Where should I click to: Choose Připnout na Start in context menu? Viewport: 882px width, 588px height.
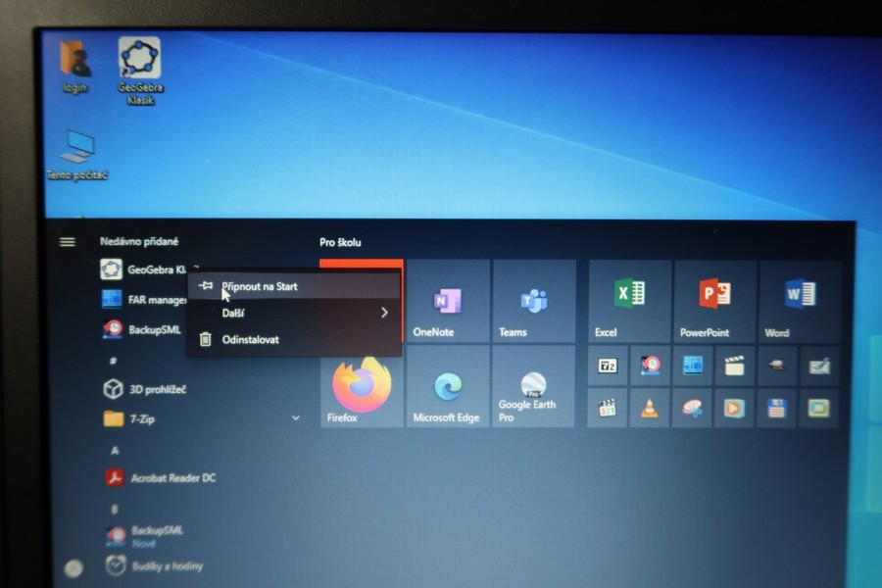pos(294,286)
